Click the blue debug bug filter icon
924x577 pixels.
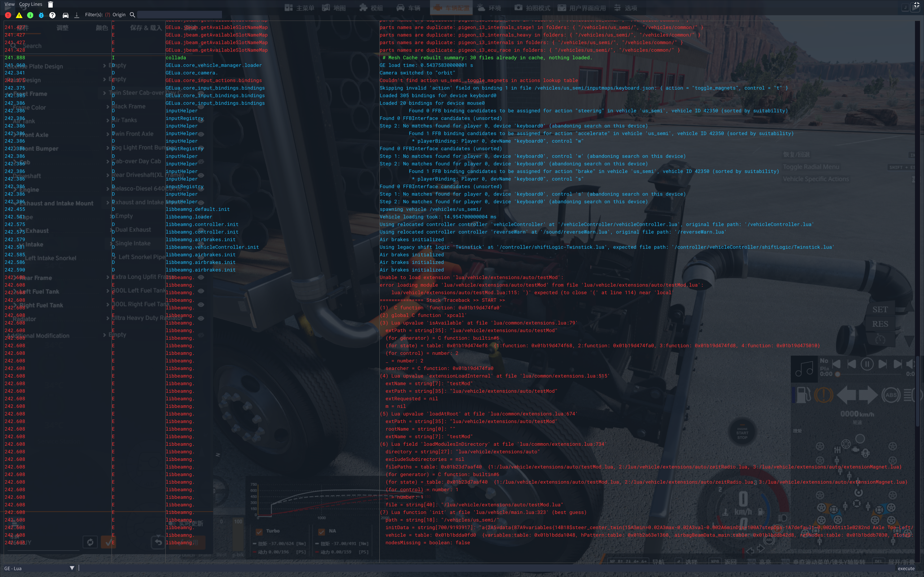click(41, 15)
